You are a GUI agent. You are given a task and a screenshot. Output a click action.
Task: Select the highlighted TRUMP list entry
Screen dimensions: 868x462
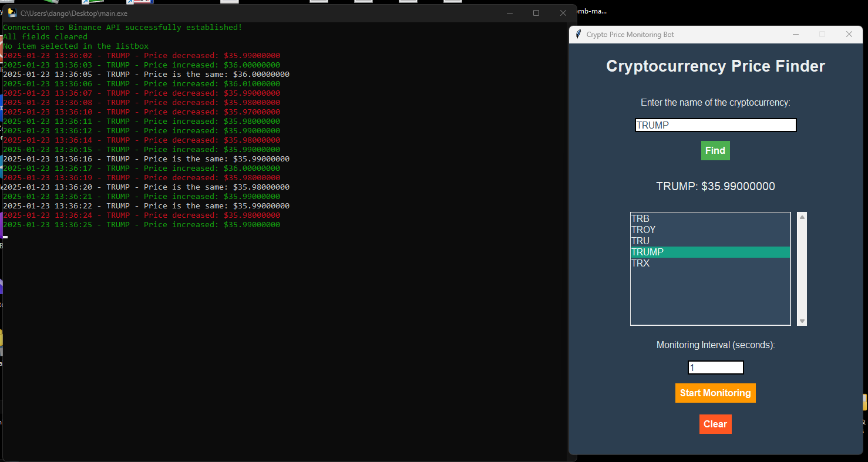click(711, 252)
